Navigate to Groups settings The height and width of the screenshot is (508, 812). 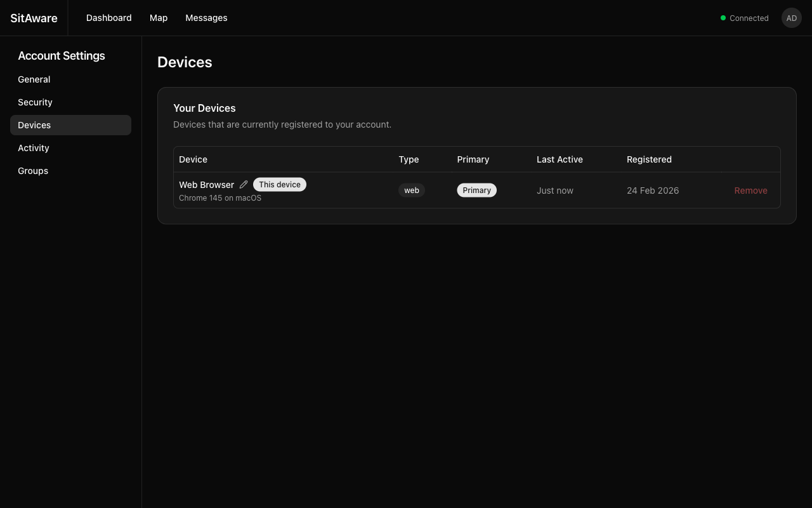(33, 171)
